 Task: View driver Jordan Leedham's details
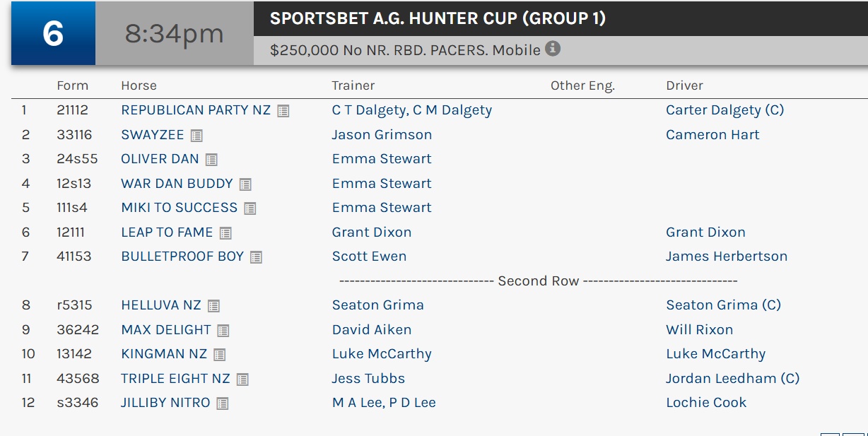[x=732, y=378]
